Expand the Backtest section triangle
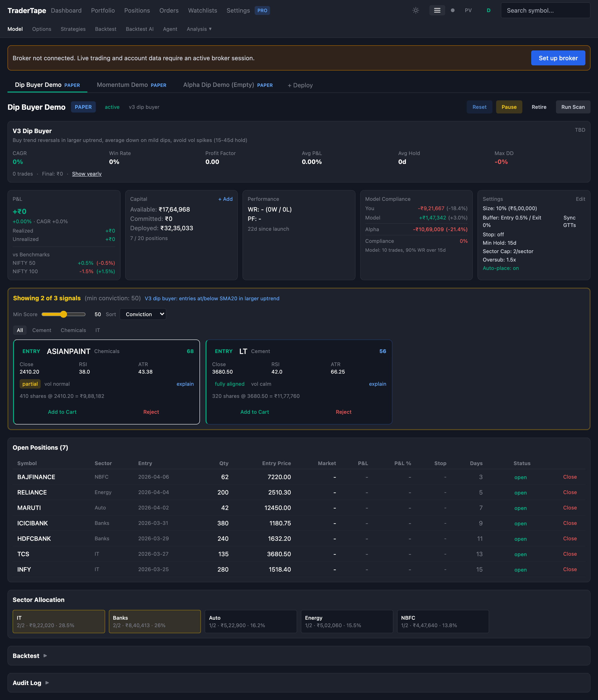The width and height of the screenshot is (598, 700). pos(45,655)
